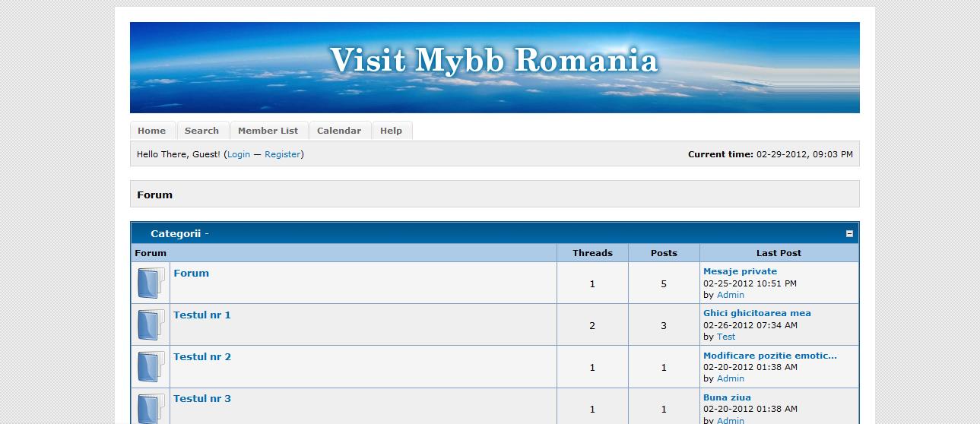Open the Testul nr 3 forum
Screen dimensions: 980x424
click(x=201, y=399)
